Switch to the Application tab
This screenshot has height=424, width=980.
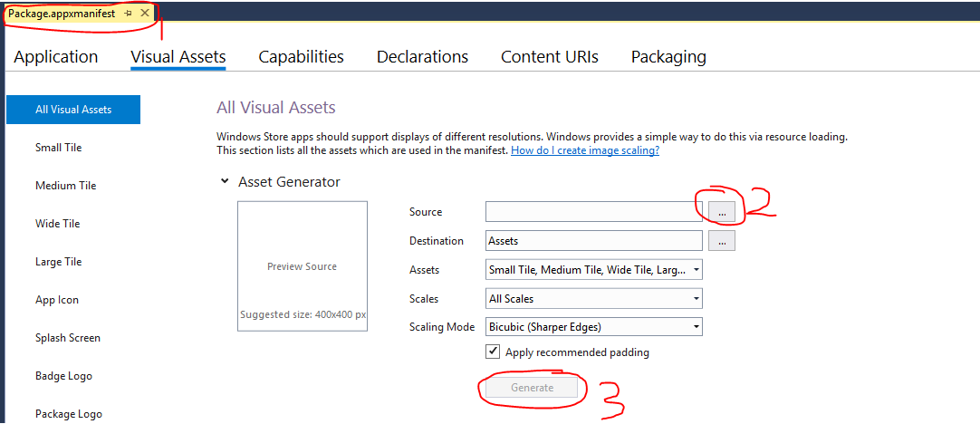click(x=56, y=57)
